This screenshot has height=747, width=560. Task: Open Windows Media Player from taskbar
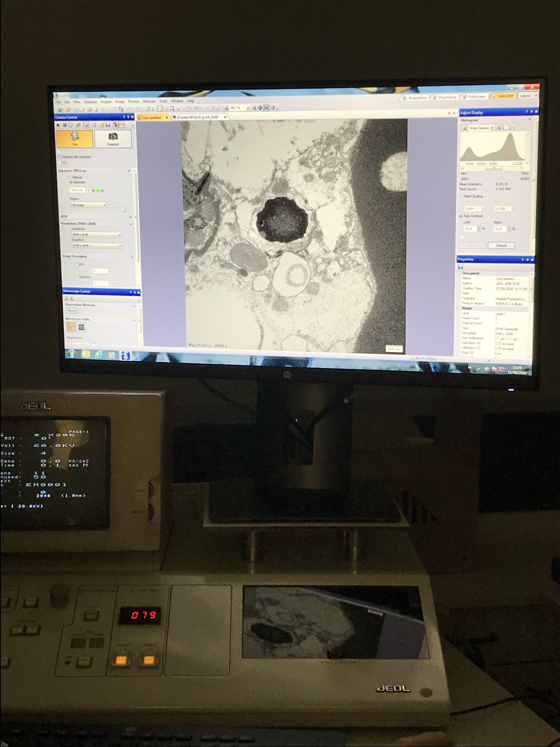tap(111, 355)
